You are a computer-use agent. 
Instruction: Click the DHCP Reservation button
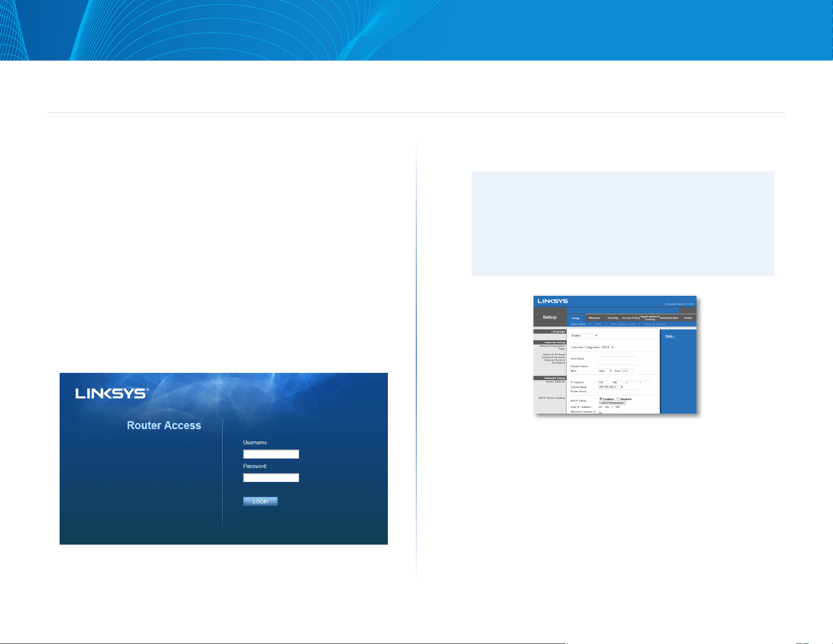tap(613, 403)
